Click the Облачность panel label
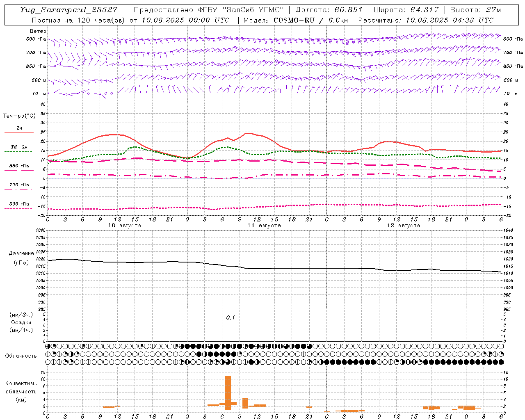Image resolution: width=525 pixels, height=420 pixels. [x=21, y=356]
